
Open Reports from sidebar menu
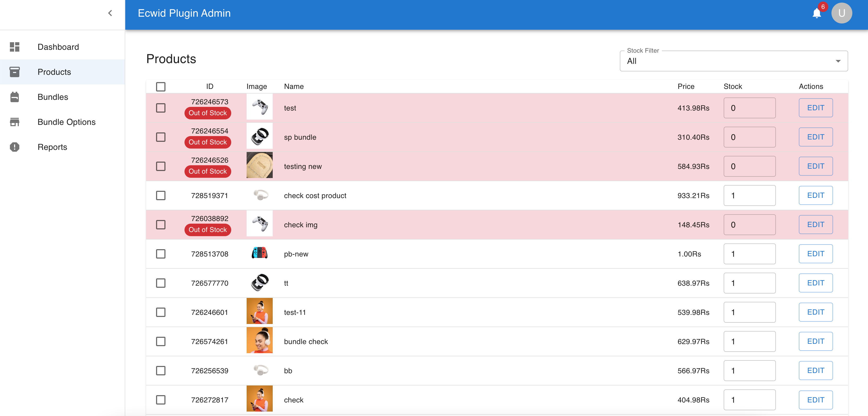[x=52, y=147]
